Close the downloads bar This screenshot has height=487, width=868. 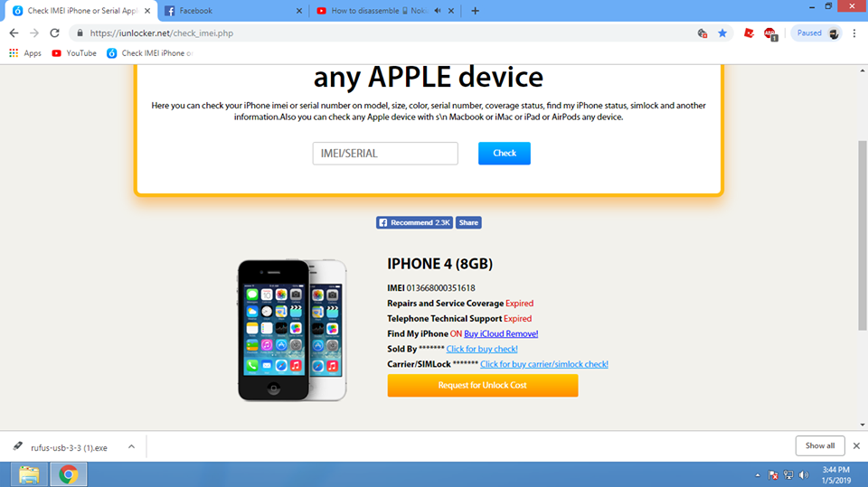[x=856, y=445]
